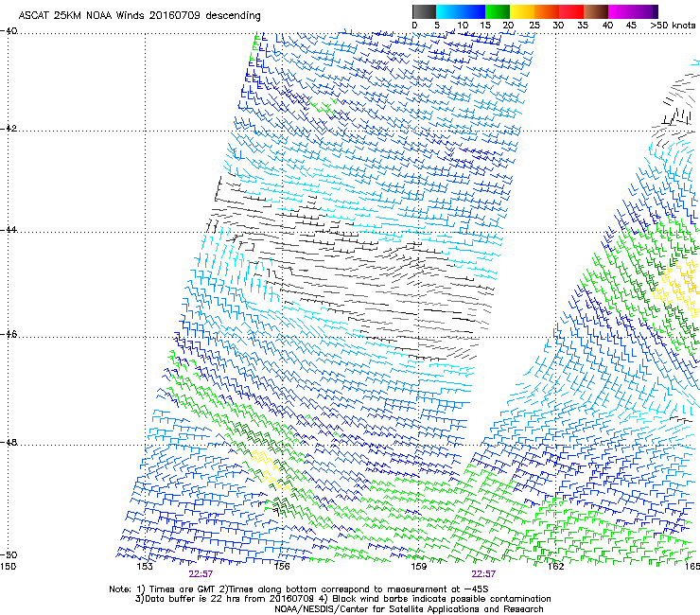The image size is (700, 615).
Task: Click the legend label '25'
Action: pos(534,26)
